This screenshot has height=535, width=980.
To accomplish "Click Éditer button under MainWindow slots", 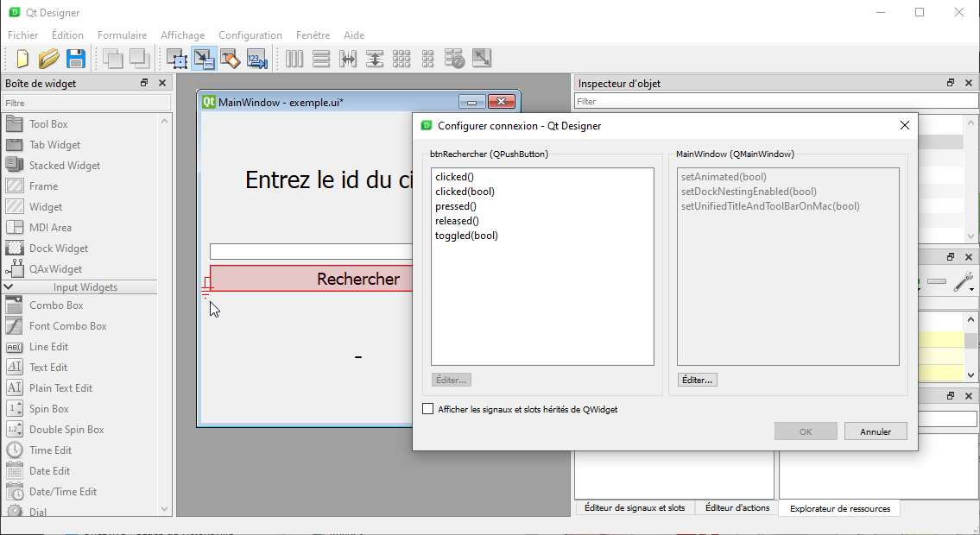I will pyautogui.click(x=697, y=380).
